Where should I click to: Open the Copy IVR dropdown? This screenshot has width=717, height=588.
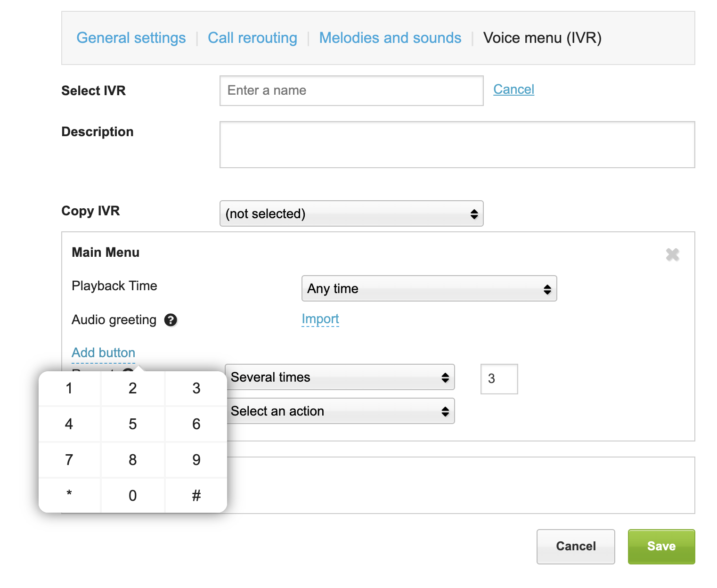tap(351, 213)
